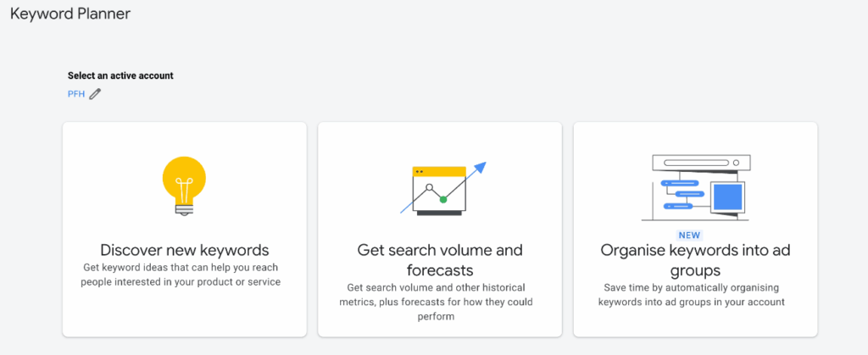The image size is (868, 355).
Task: Click the yellow browser bar in the chart icon
Action: click(x=439, y=171)
